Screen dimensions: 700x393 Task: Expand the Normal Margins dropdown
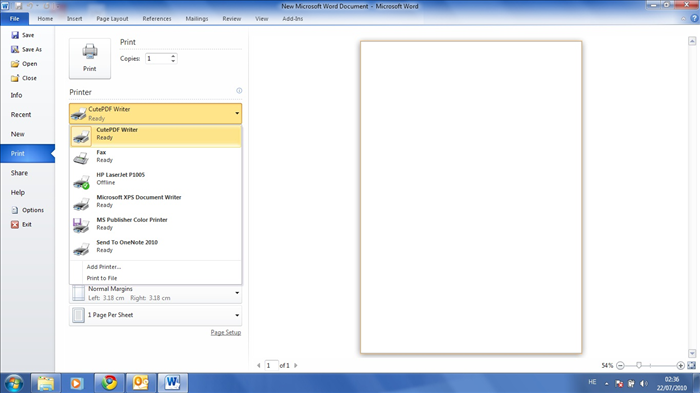pos(155,293)
